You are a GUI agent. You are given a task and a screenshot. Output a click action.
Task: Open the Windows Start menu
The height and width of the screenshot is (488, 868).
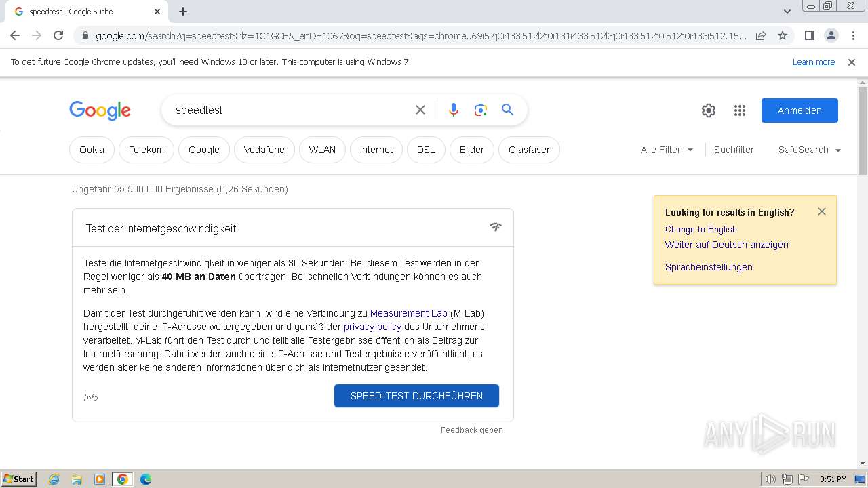pyautogui.click(x=18, y=479)
